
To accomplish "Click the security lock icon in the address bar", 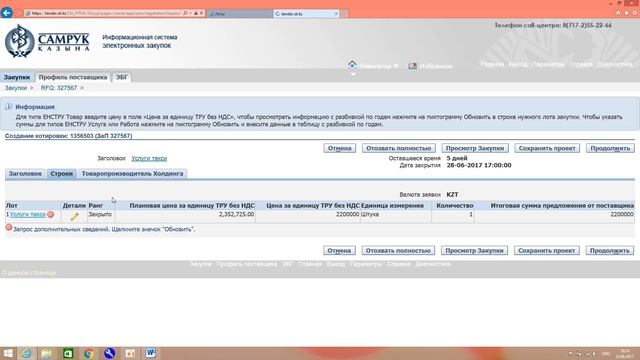I will 196,13.
